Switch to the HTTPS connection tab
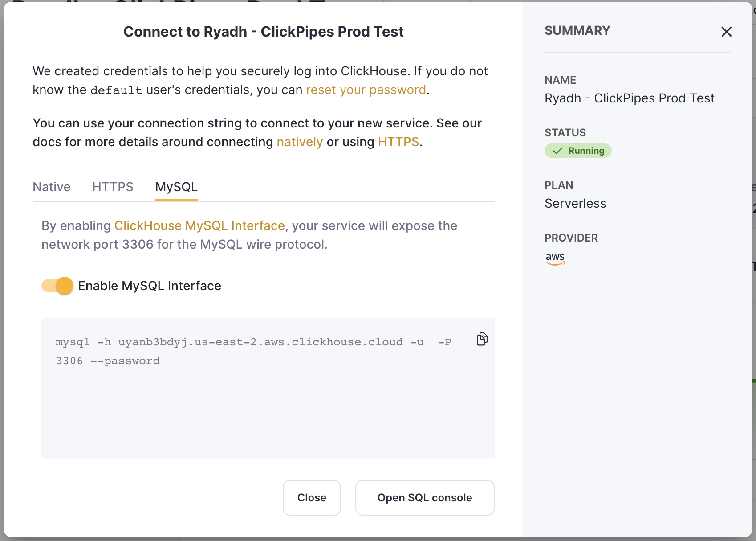The width and height of the screenshot is (756, 541). point(112,187)
